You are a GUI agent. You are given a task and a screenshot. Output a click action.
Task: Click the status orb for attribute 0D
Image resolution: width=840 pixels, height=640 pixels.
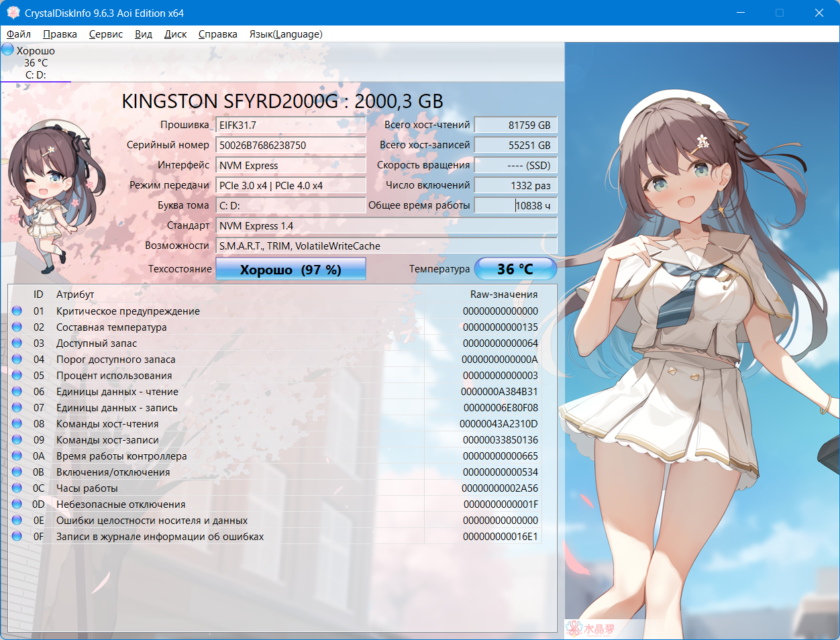coord(17,504)
